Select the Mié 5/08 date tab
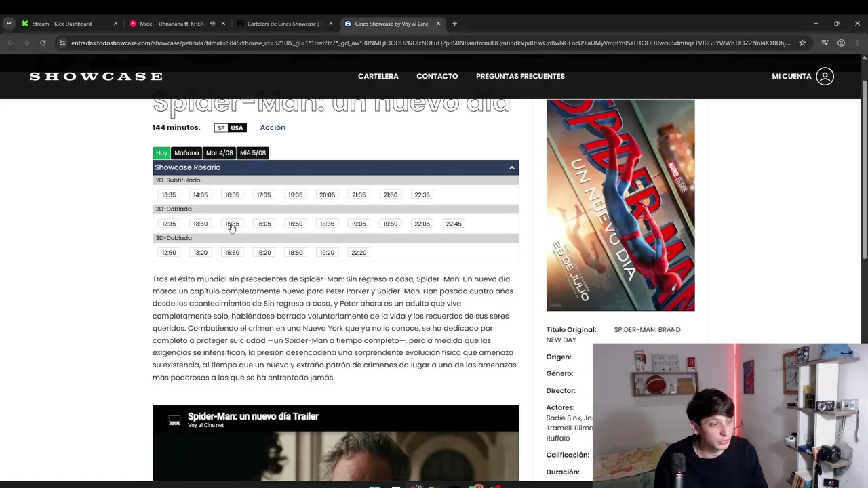Image resolution: width=868 pixels, height=488 pixels. 253,153
